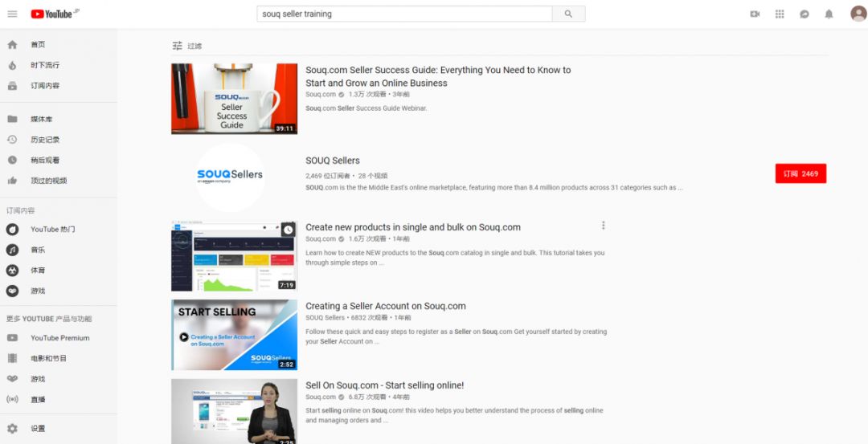Open the messages bubble icon
Viewport: 868px width, 444px height.
tap(805, 14)
